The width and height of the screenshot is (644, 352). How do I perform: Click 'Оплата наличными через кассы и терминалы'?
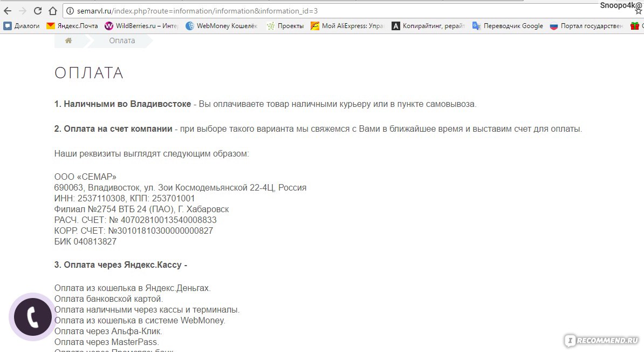[x=147, y=310]
